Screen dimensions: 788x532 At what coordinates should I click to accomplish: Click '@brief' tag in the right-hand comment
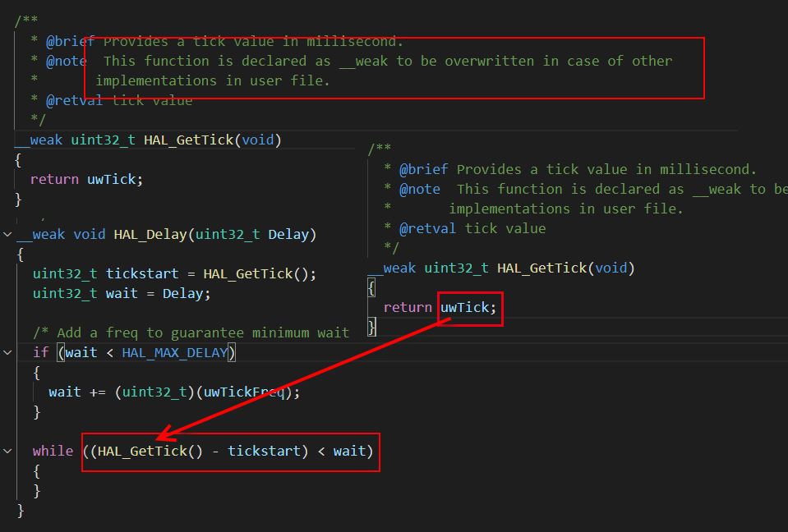click(x=423, y=170)
